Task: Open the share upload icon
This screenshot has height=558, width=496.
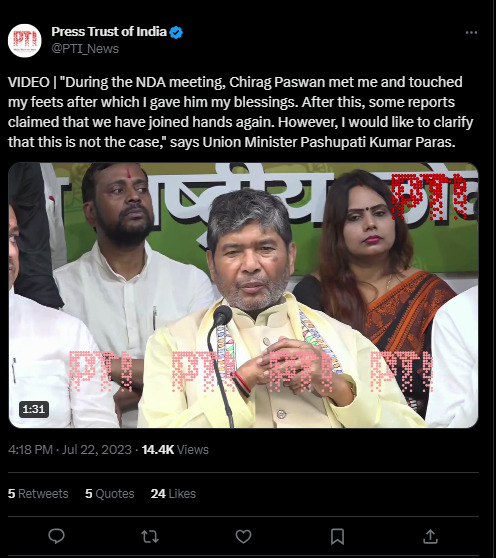Action: [430, 536]
